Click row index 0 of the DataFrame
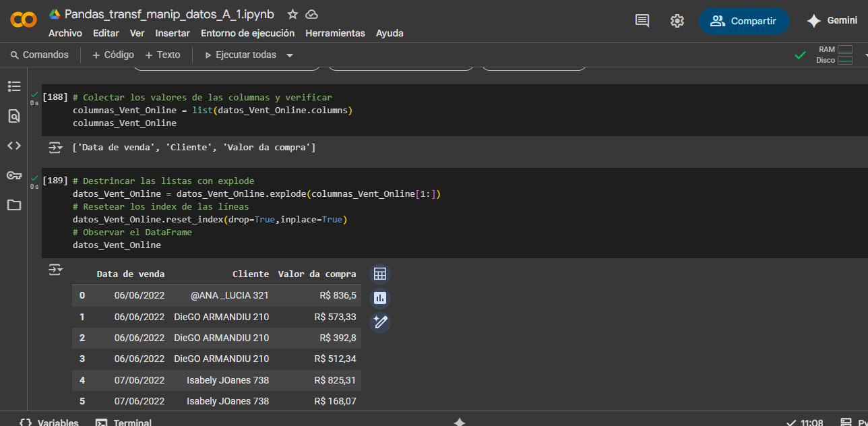 click(x=82, y=295)
